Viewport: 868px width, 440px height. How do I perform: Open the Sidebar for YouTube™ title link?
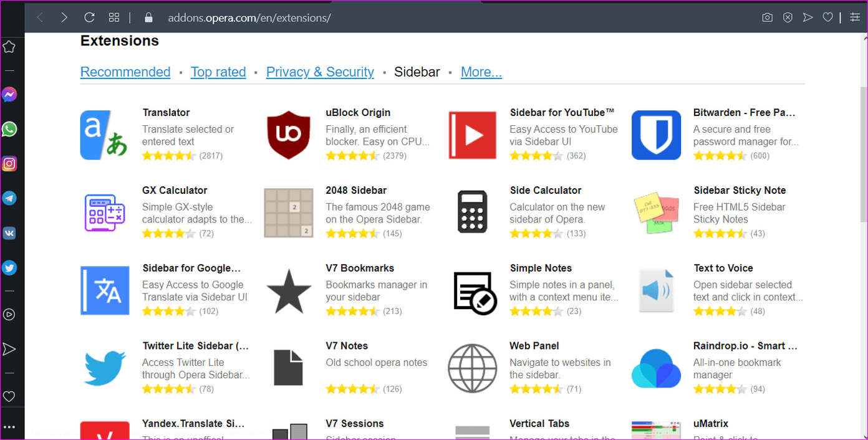[562, 113]
